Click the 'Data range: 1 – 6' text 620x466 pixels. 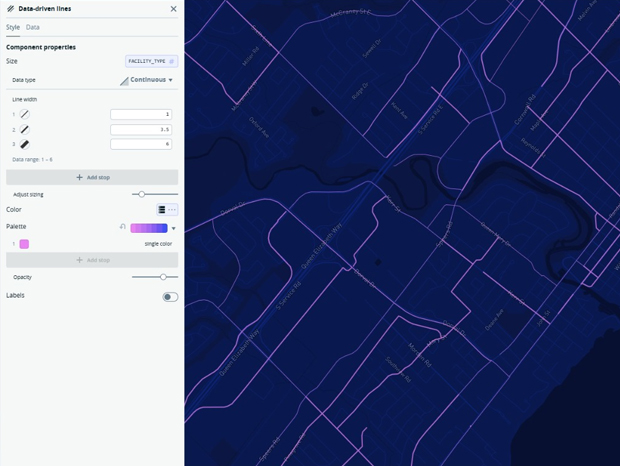point(32,160)
